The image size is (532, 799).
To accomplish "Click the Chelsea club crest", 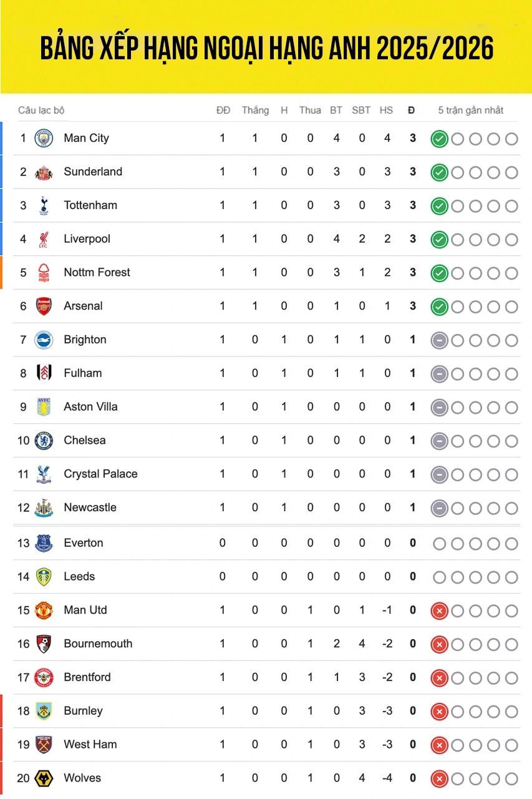I will tap(44, 441).
